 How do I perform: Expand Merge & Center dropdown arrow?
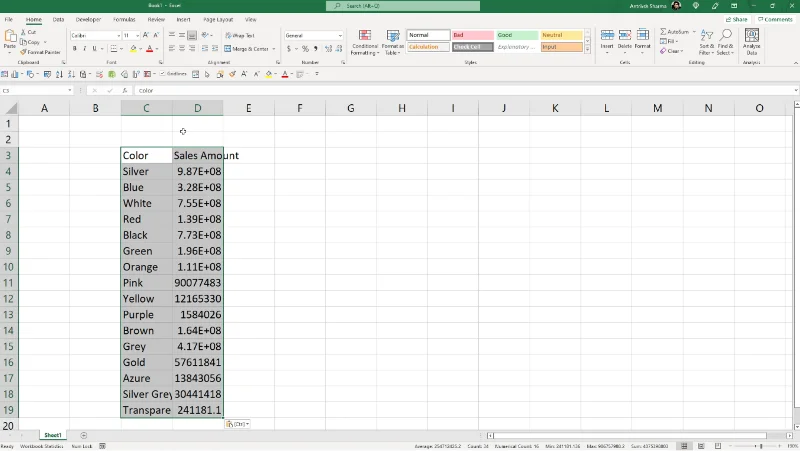[x=274, y=49]
